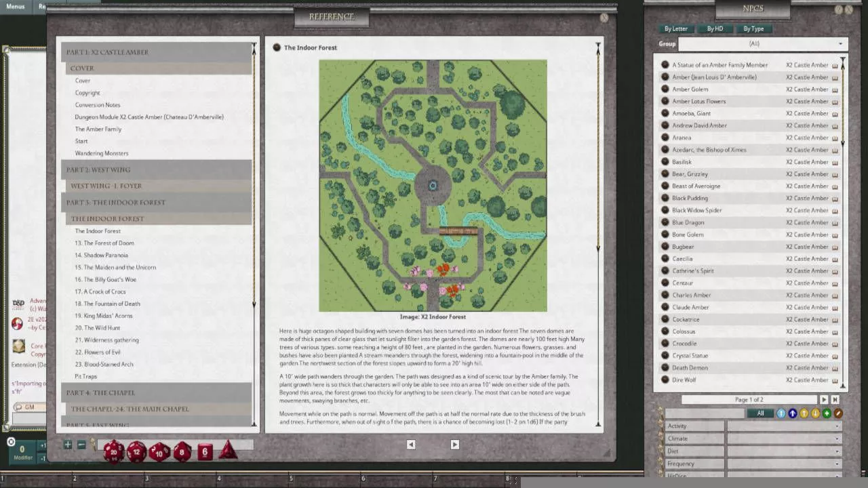Open the Diet filter dropdown
The image size is (868, 488).
785,451
